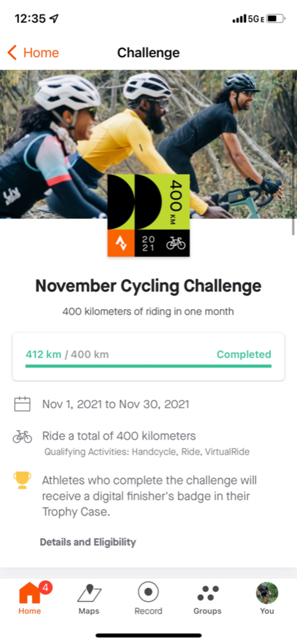Tap the November Cycling Challenge title
Image resolution: width=297 pixels, height=644 pixels.
click(x=148, y=286)
